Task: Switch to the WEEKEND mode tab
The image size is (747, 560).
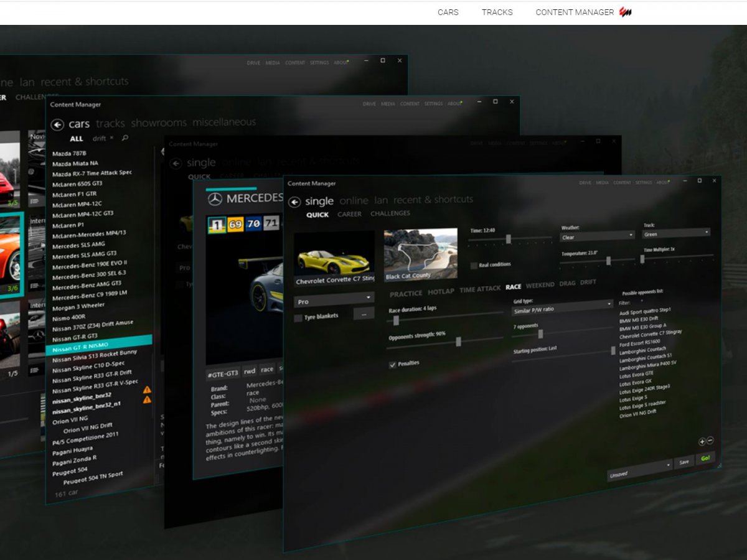Action: pyautogui.click(x=540, y=285)
